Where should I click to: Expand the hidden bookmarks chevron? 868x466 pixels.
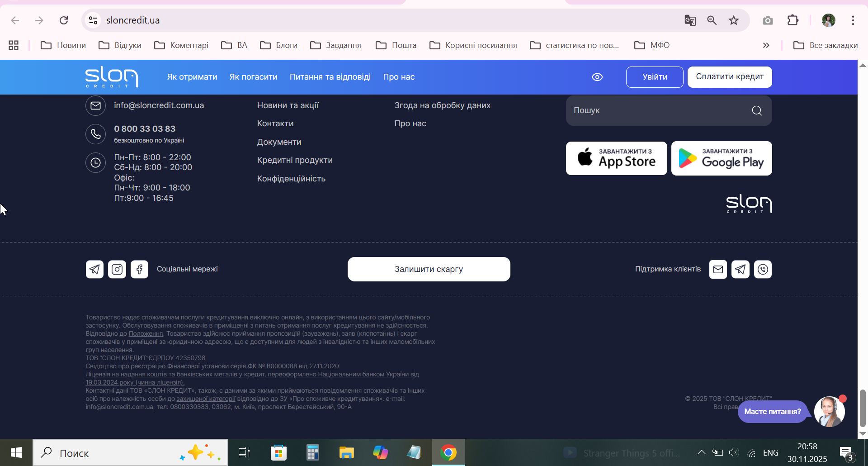tap(766, 45)
